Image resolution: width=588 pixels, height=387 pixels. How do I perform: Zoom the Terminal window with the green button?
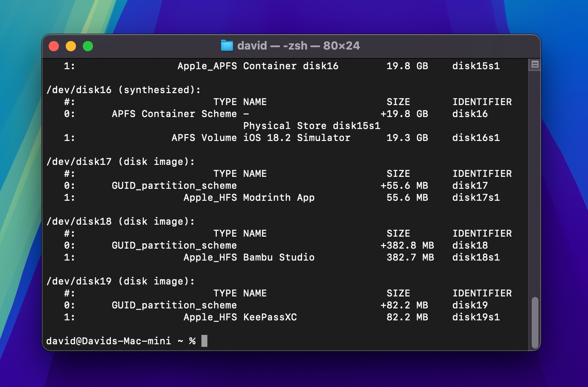tap(88, 46)
